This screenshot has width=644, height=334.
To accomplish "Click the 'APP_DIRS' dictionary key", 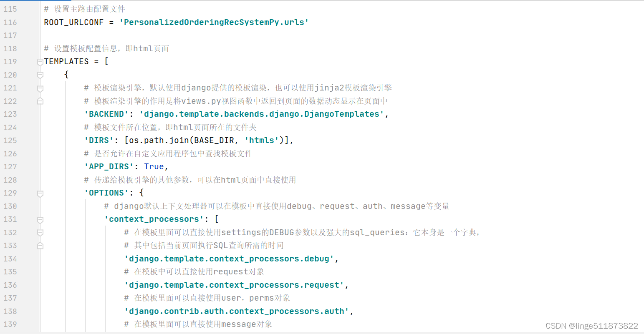I will pos(109,167).
